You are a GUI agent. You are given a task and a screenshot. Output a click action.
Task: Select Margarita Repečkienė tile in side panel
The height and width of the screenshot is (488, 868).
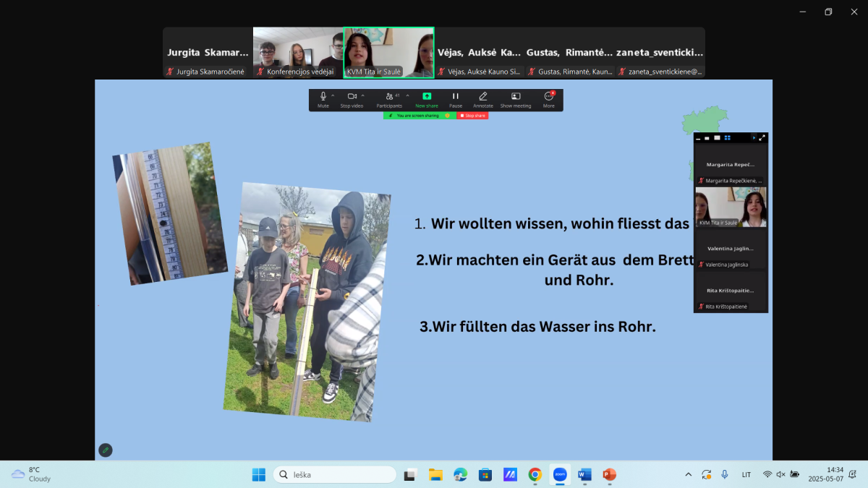(x=731, y=169)
